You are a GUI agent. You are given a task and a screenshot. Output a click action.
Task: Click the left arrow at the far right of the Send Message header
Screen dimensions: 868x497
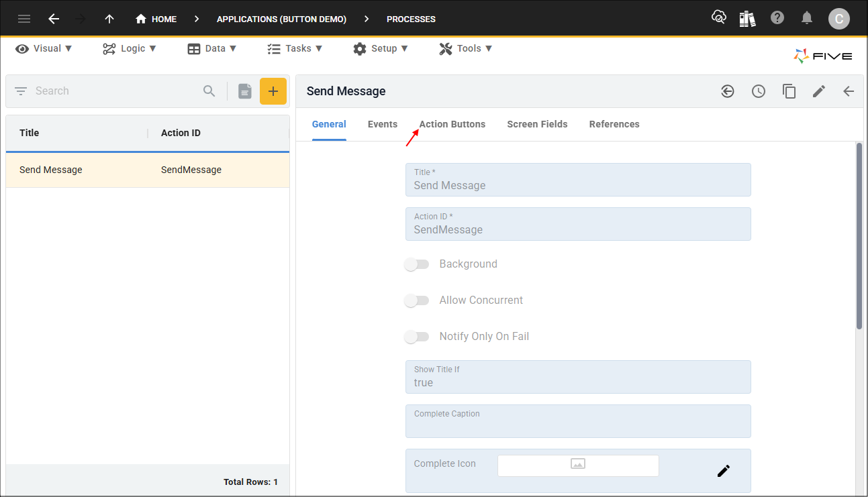click(849, 91)
